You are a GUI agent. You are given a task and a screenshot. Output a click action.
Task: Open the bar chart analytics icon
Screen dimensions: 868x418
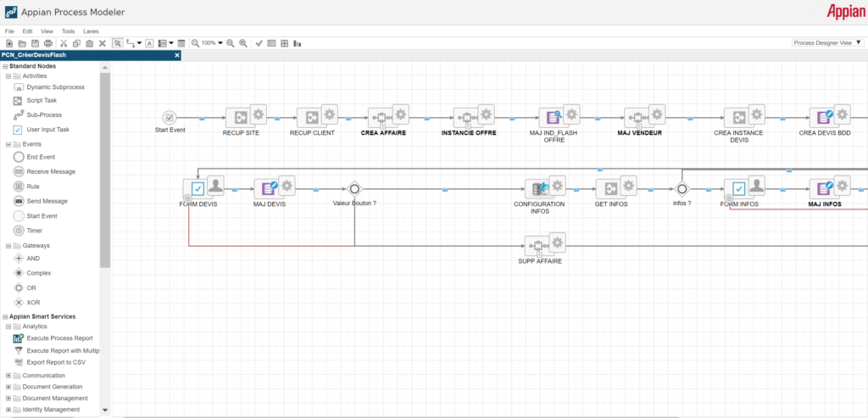coord(298,43)
